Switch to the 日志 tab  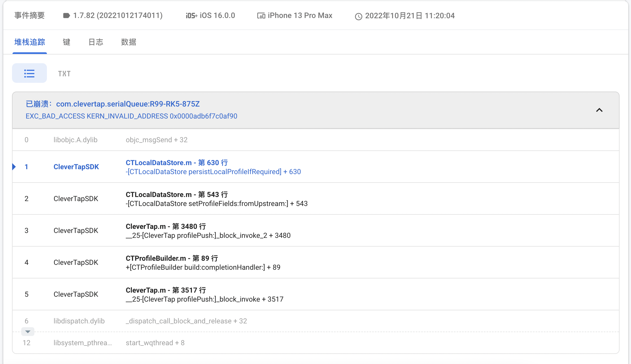(x=96, y=42)
